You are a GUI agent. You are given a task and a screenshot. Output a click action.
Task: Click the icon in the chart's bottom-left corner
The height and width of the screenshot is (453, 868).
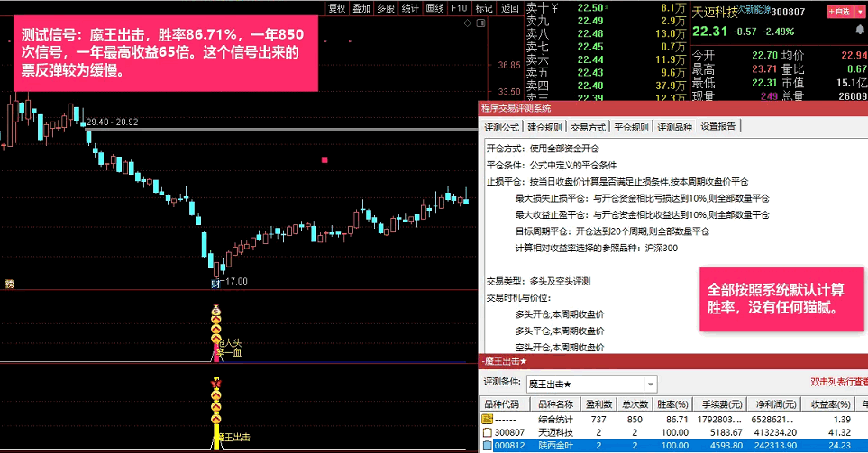click(x=9, y=284)
